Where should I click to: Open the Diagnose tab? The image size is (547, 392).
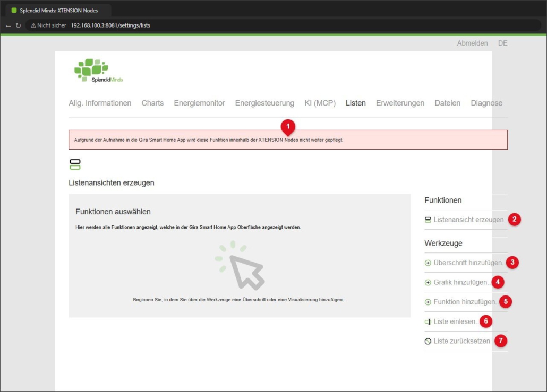click(x=486, y=103)
